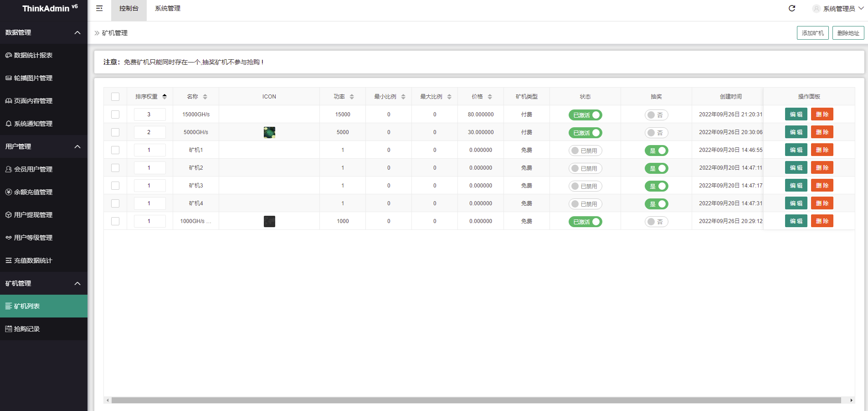Click the refresh page icon
The height and width of the screenshot is (411, 868).
(792, 8)
